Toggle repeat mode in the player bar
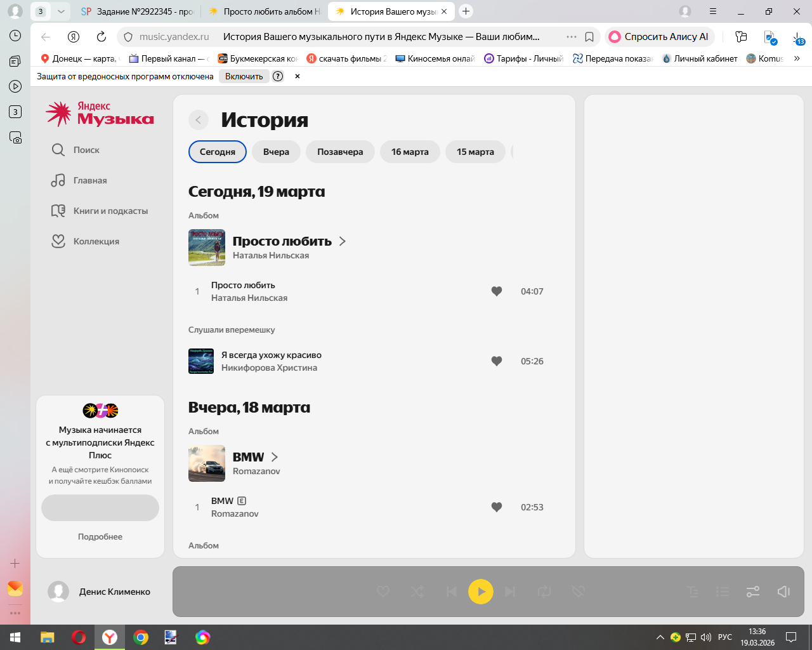Image resolution: width=812 pixels, height=650 pixels. 544,592
